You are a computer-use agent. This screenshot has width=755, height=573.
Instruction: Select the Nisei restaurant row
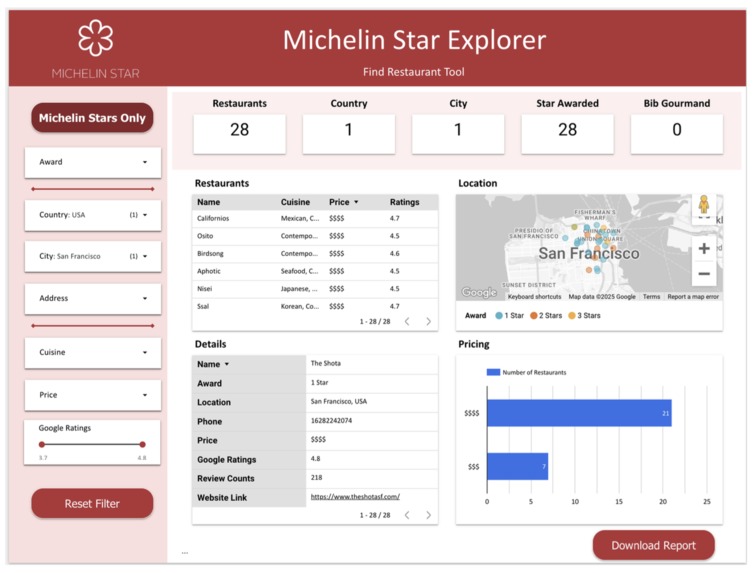tap(315, 289)
